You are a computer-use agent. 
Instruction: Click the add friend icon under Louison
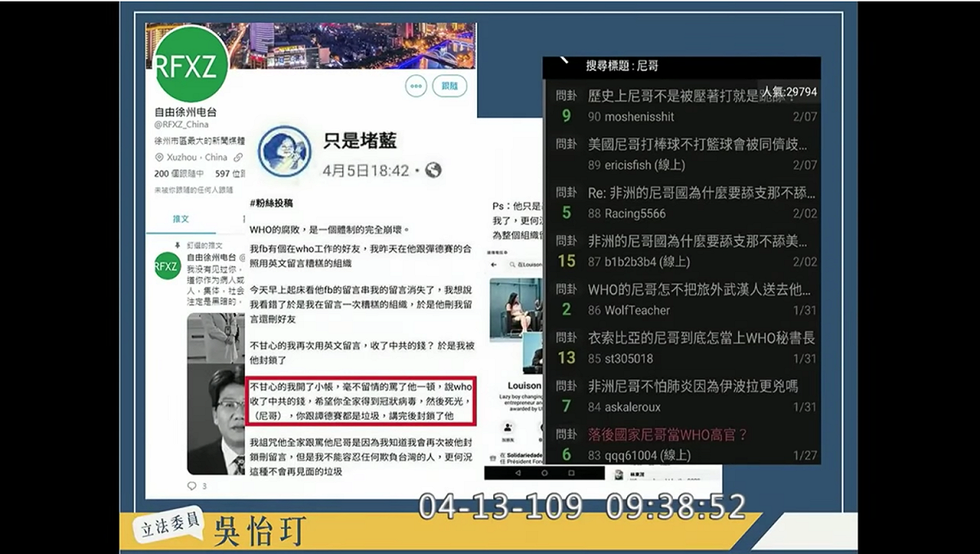point(507,427)
